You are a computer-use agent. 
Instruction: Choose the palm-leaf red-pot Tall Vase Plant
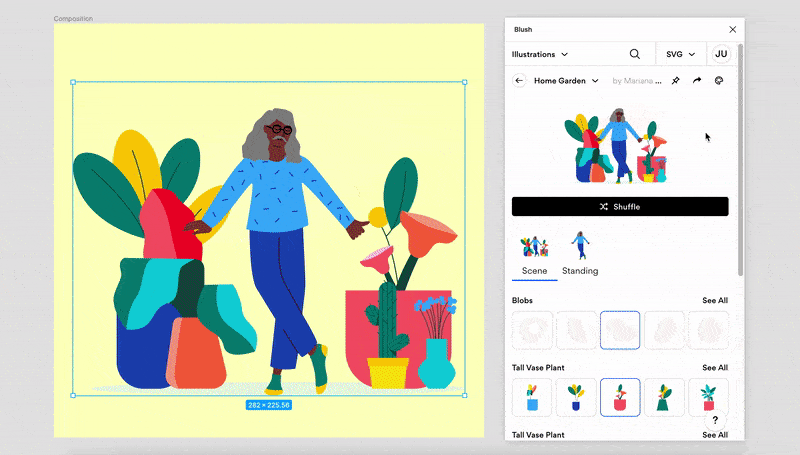(x=708, y=397)
